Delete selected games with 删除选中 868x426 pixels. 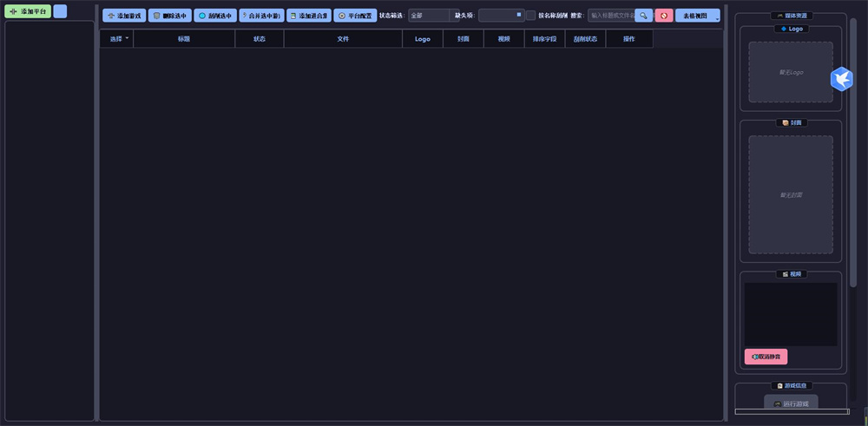click(x=170, y=16)
